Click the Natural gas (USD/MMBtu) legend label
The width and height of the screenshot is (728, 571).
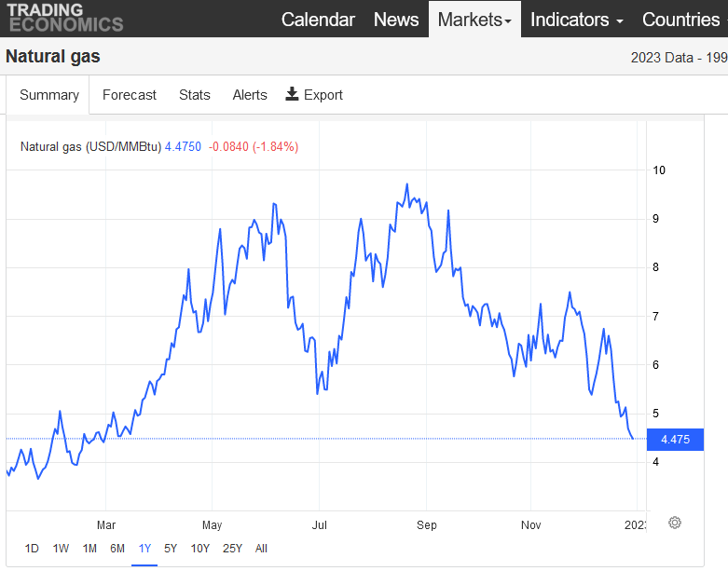[91, 146]
